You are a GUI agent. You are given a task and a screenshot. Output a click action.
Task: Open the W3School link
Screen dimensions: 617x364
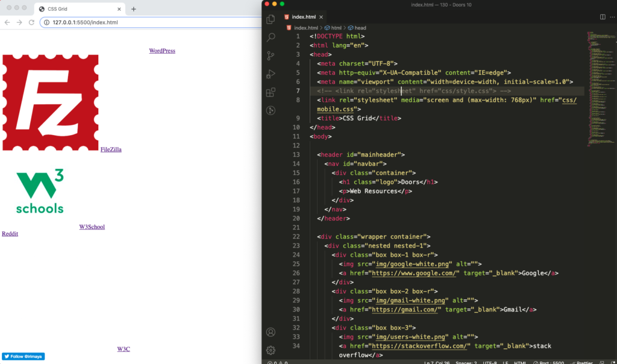click(x=92, y=227)
